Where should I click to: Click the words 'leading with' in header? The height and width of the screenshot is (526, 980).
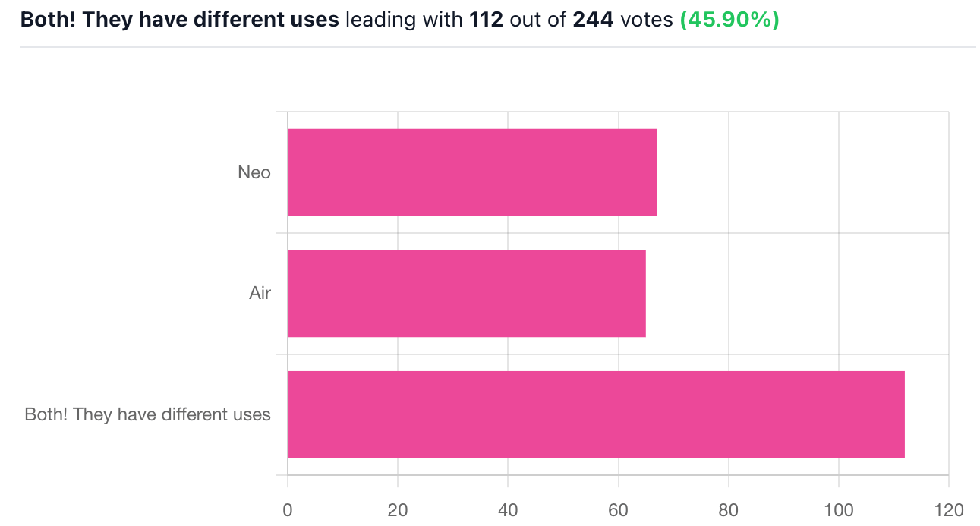pos(405,20)
